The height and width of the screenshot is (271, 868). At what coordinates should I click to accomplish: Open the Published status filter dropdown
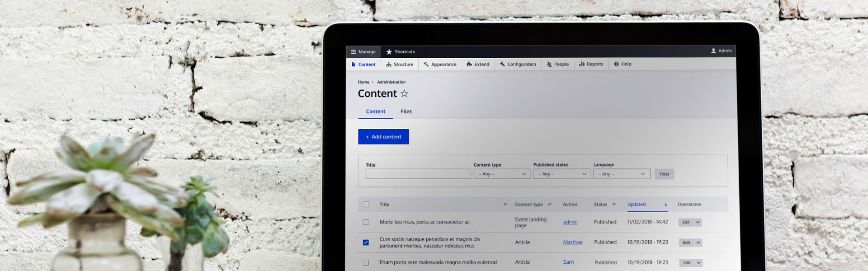[562, 174]
